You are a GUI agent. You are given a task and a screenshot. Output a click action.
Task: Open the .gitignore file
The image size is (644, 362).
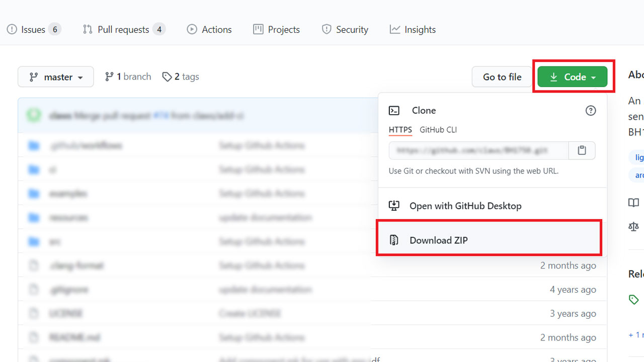tap(69, 290)
